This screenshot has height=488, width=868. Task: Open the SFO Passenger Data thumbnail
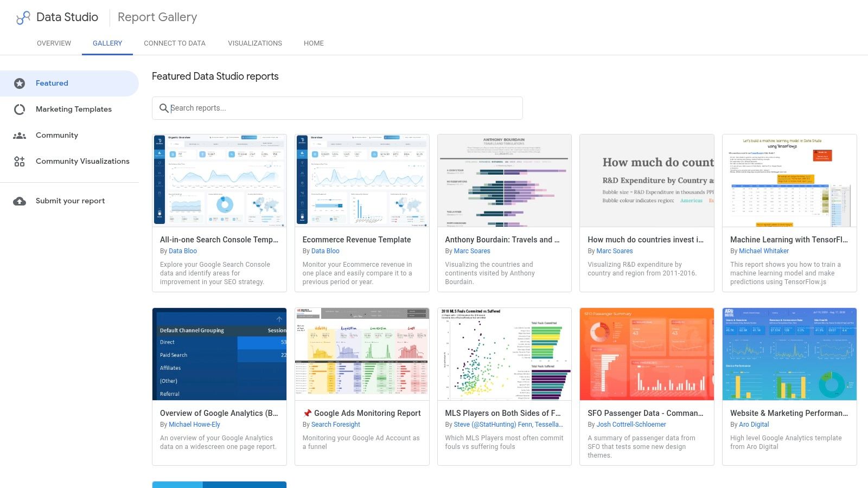tap(647, 354)
